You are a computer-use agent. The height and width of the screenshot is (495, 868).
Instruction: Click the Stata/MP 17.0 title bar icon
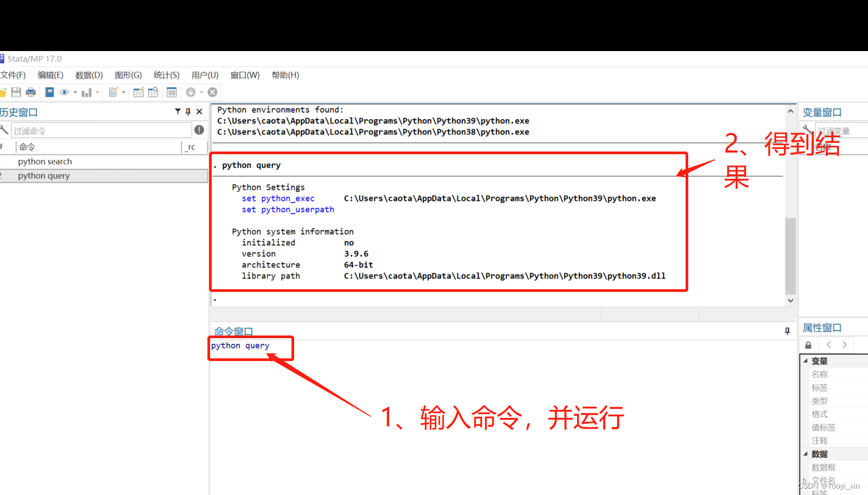[2, 58]
